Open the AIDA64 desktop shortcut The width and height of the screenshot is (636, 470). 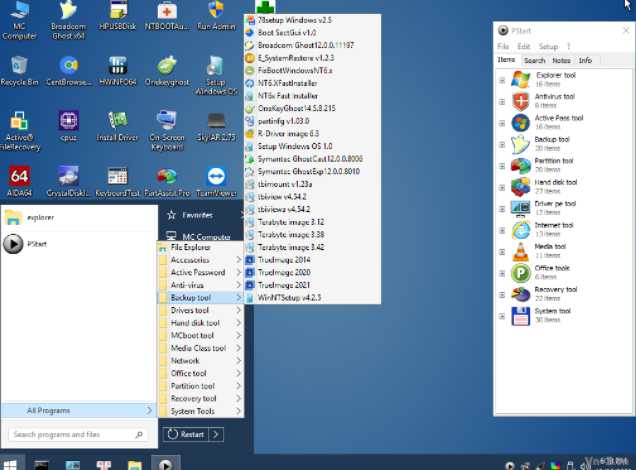(18, 177)
